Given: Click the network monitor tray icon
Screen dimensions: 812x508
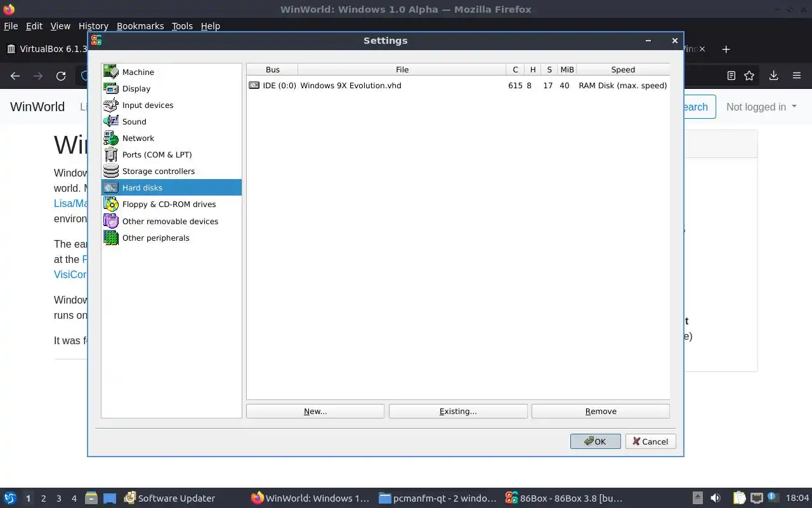Looking at the screenshot, I should click(756, 498).
